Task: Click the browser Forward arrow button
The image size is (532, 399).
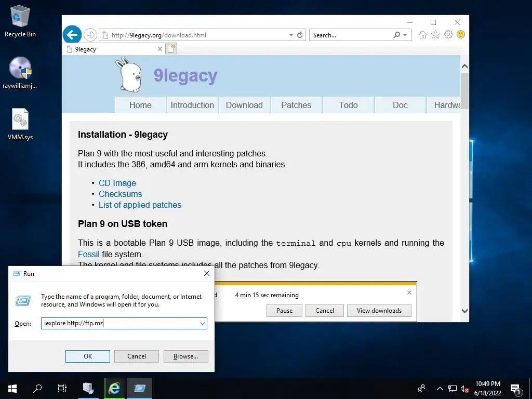Action: 90,35
